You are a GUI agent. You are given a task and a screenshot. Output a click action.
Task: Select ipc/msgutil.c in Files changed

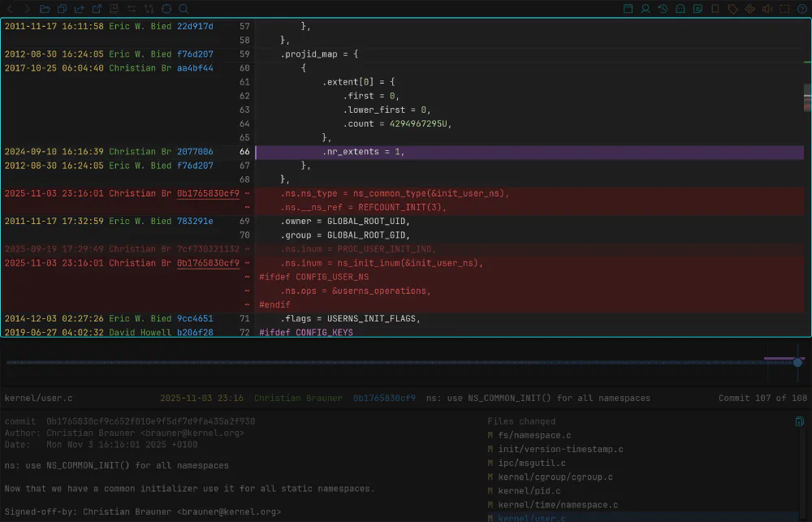coord(532,463)
